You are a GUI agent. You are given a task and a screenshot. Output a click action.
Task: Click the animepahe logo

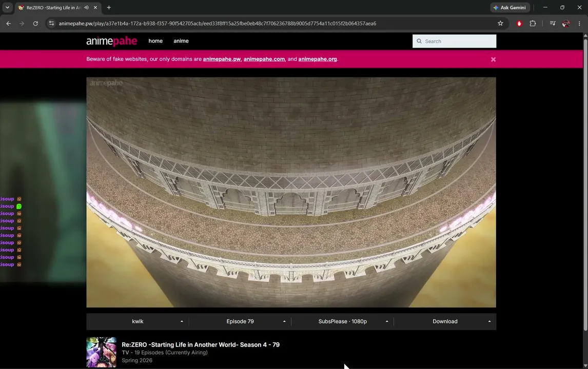(x=112, y=41)
